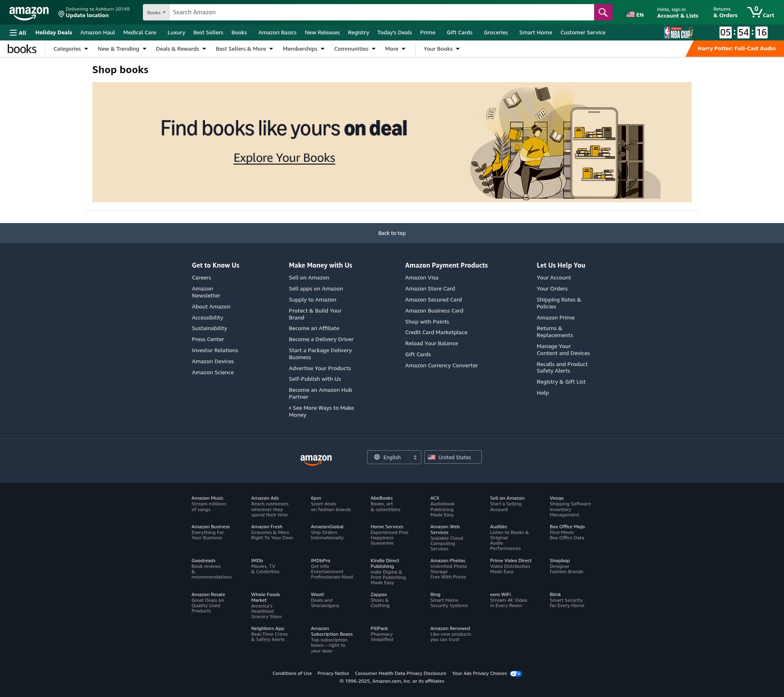Open Returns & Orders
The width and height of the screenshot is (784, 697).
pyautogui.click(x=725, y=13)
